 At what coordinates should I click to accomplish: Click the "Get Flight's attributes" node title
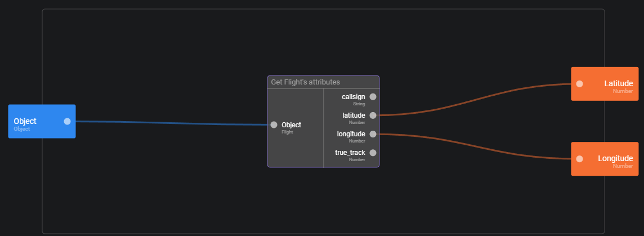click(306, 82)
